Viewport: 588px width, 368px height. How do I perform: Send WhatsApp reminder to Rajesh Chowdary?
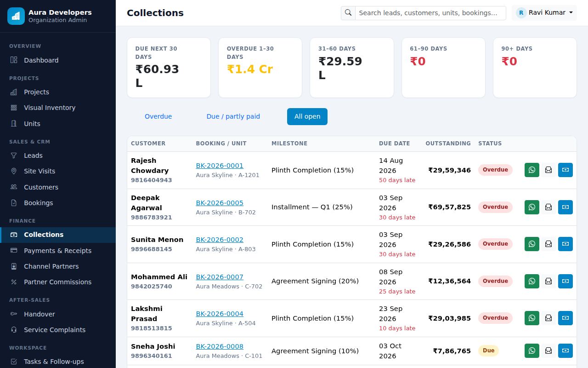[532, 170]
